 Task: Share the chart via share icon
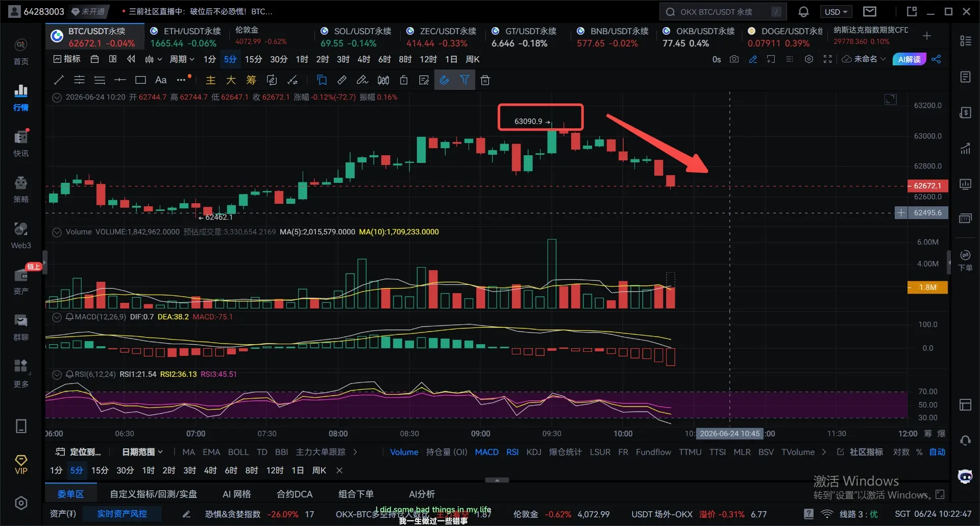[x=936, y=59]
